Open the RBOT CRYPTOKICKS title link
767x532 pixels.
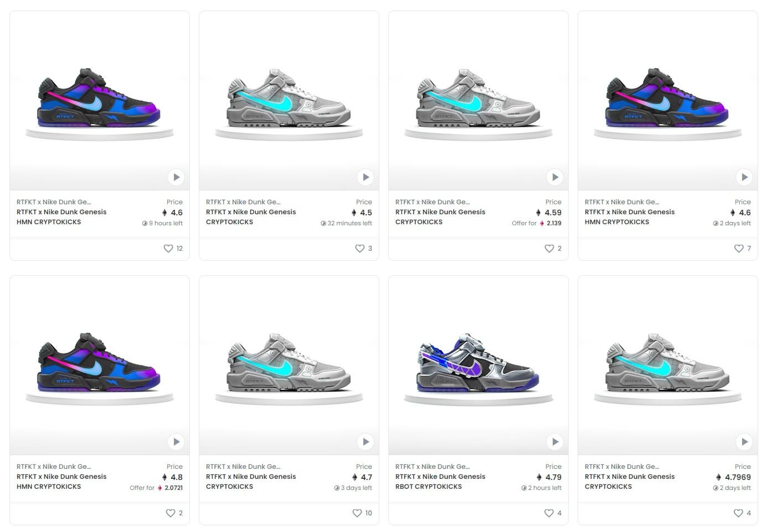pyautogui.click(x=428, y=487)
